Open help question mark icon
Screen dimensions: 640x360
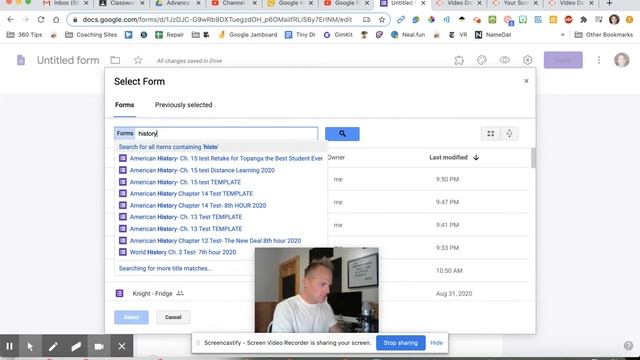[628, 346]
